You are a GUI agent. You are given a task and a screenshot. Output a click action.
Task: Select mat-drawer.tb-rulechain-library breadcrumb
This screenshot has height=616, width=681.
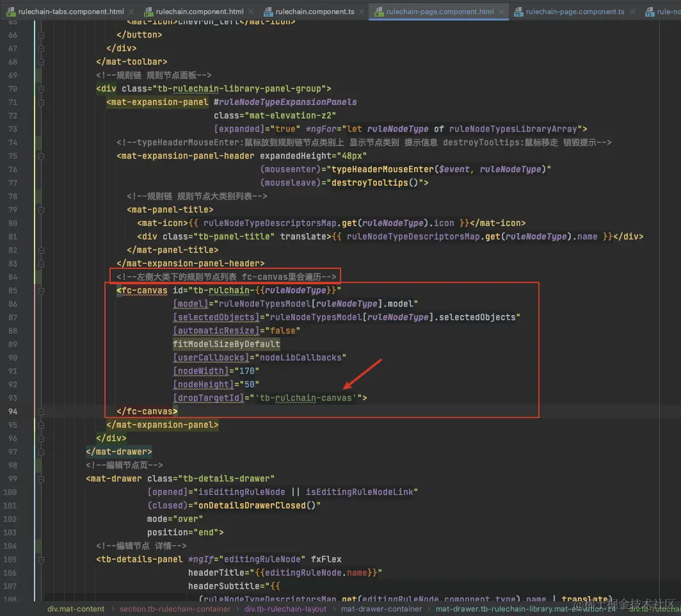525,609
